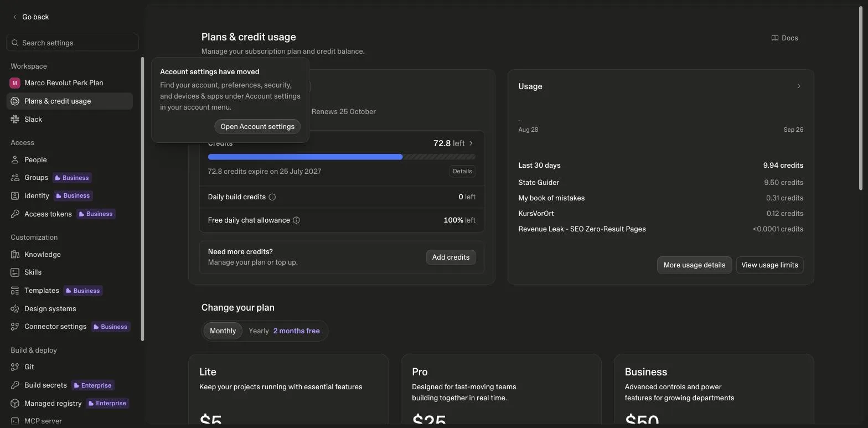868x428 pixels.
Task: Click More usage details button
Action: pyautogui.click(x=694, y=265)
